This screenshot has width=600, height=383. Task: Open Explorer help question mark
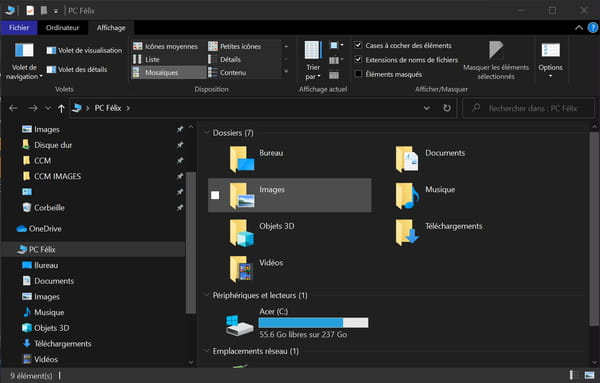tap(593, 28)
